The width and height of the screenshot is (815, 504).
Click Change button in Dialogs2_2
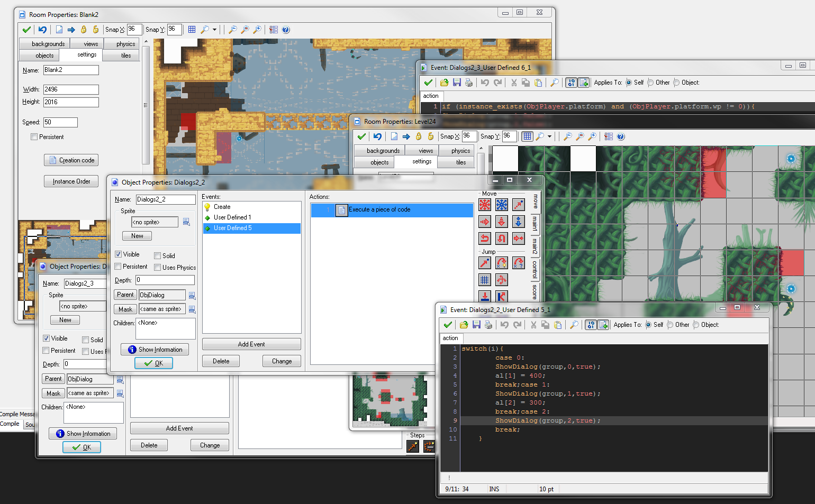pyautogui.click(x=282, y=361)
